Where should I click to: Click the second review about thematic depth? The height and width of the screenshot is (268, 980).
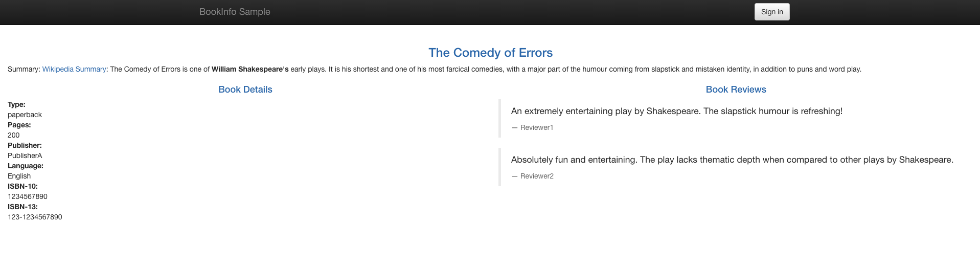[x=732, y=160]
